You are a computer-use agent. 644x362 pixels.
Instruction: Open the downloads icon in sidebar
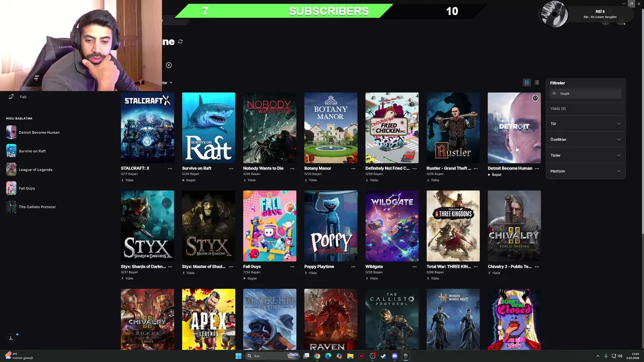click(11, 338)
